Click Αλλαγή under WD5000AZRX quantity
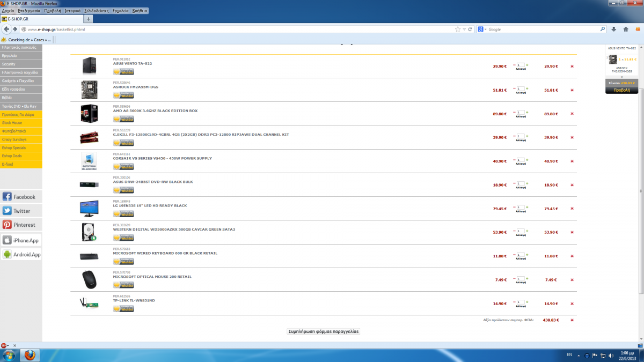This screenshot has height=362, width=644. pos(521,235)
